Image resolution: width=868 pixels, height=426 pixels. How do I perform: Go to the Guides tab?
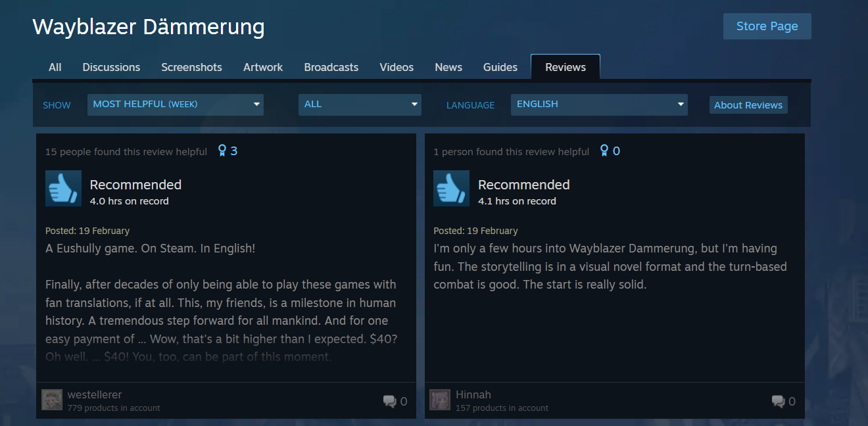(x=500, y=67)
